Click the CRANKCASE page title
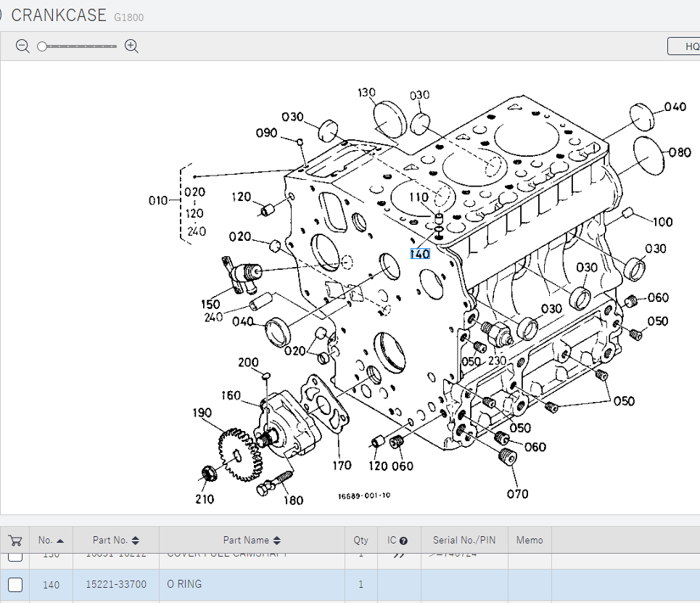Image resolution: width=700 pixels, height=603 pixels. [x=59, y=16]
